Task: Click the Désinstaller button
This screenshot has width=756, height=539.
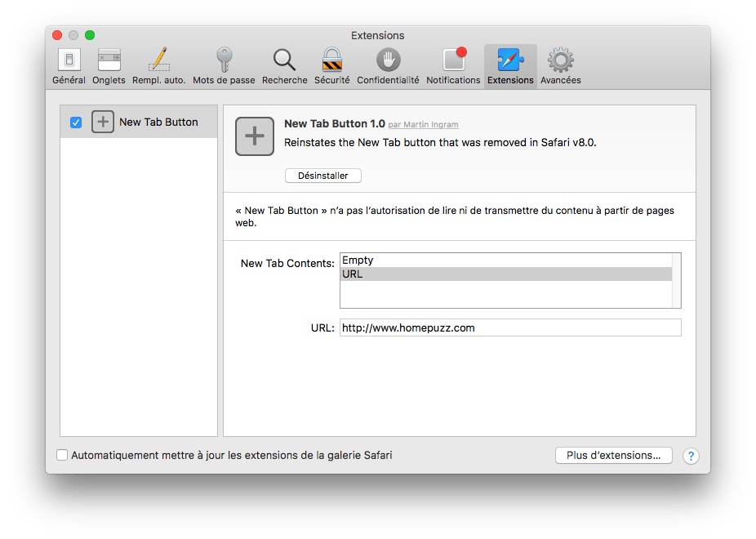Action: click(x=323, y=176)
